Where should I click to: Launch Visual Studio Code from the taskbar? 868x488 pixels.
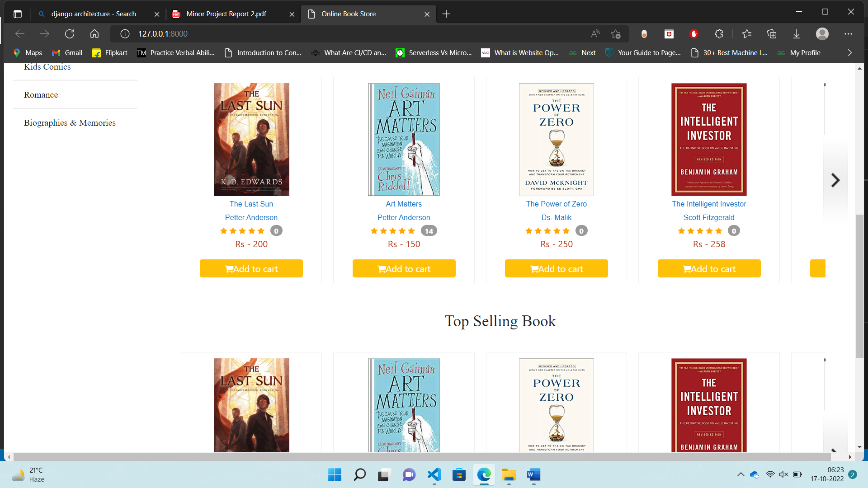click(x=434, y=475)
